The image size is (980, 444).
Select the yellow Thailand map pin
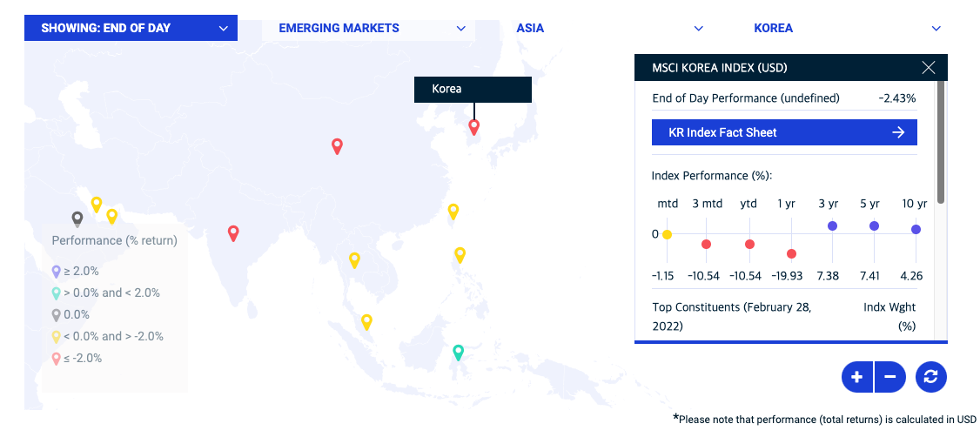click(354, 260)
